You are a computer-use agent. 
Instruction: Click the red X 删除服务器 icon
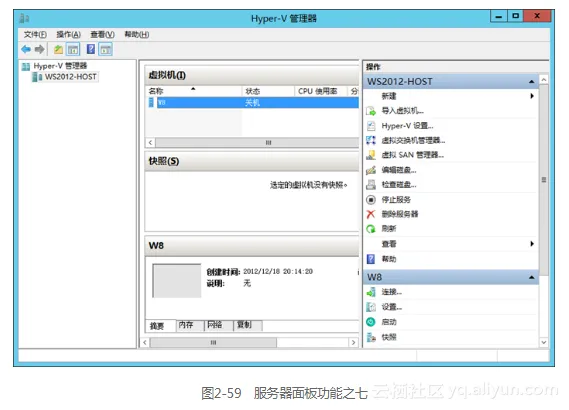(x=371, y=214)
